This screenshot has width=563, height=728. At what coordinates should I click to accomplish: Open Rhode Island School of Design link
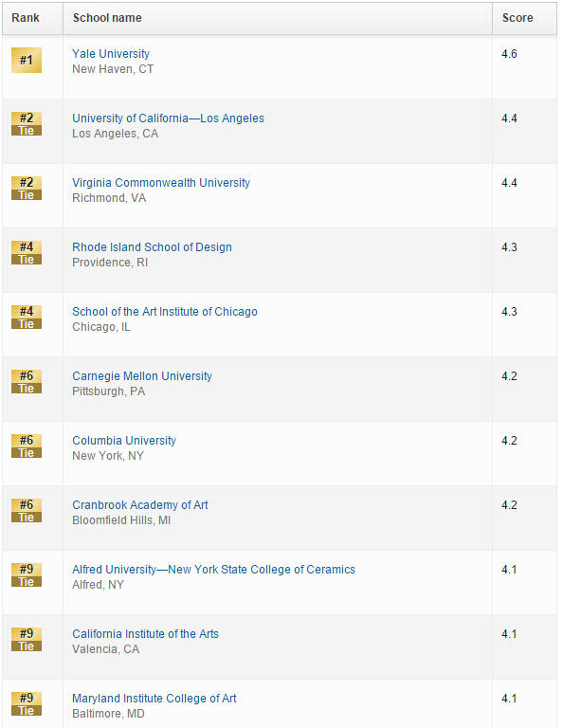coord(152,247)
